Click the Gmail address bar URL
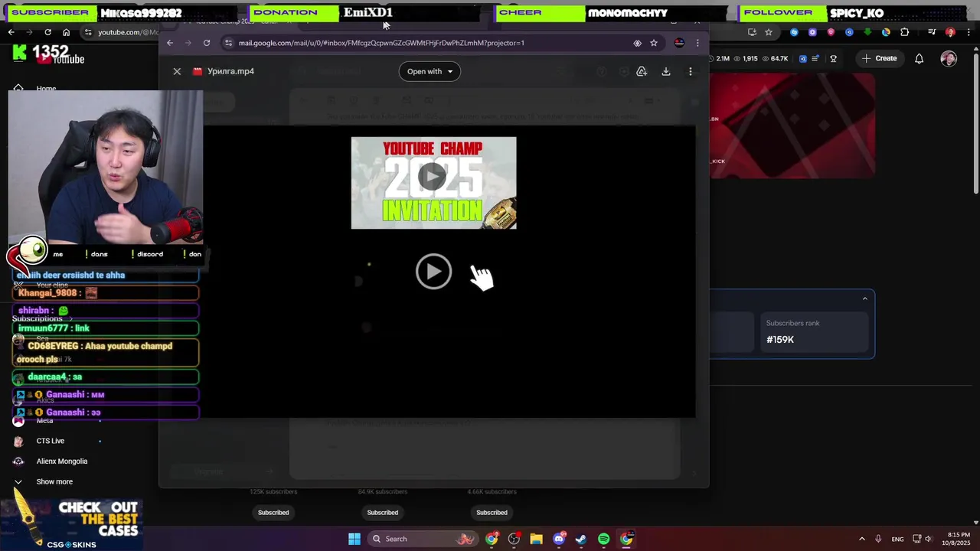This screenshot has width=980, height=551. point(381,43)
